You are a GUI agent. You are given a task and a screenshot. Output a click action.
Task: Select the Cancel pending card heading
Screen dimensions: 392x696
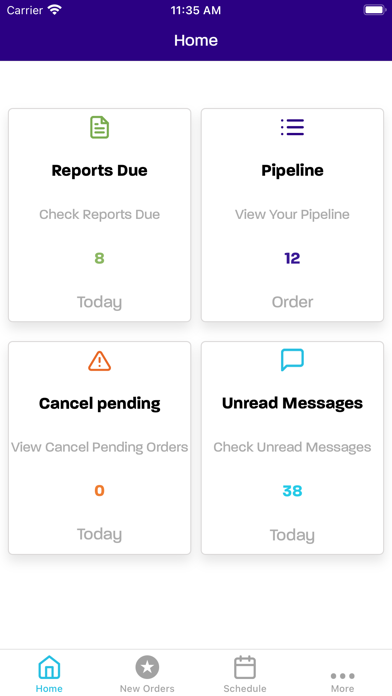(x=99, y=403)
